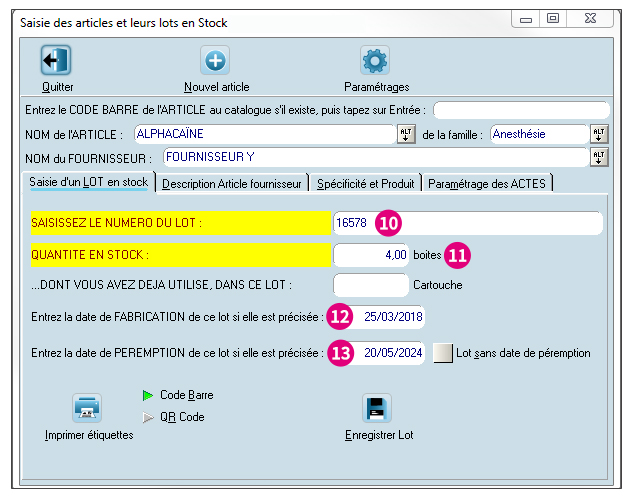Click the Quitter exit door icon
Viewport: 630px width, 504px height.
tap(56, 60)
